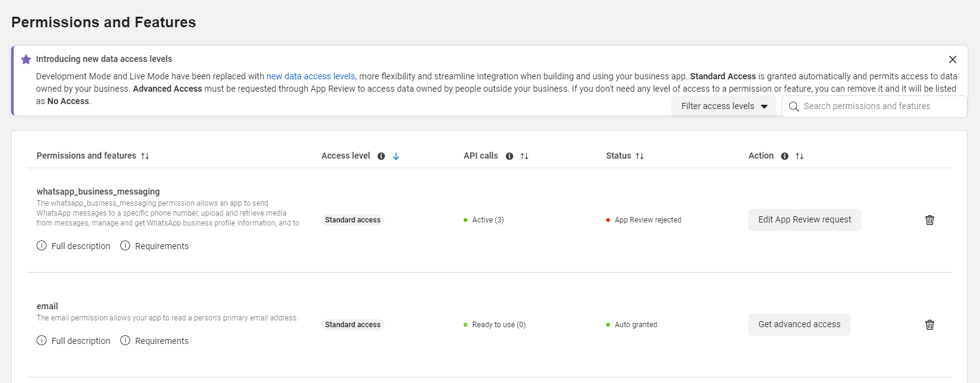Click the API calls column header
The width and height of the screenshot is (980, 383).
pyautogui.click(x=480, y=156)
